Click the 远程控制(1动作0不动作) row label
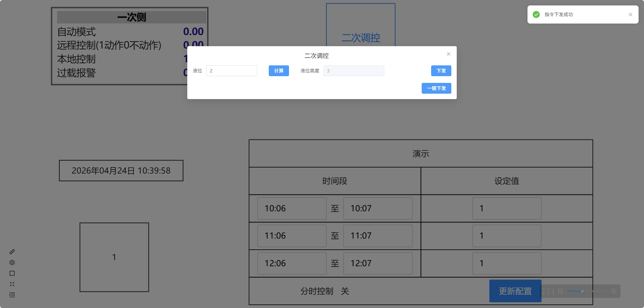Viewport: 644px width, 308px height. [109, 45]
